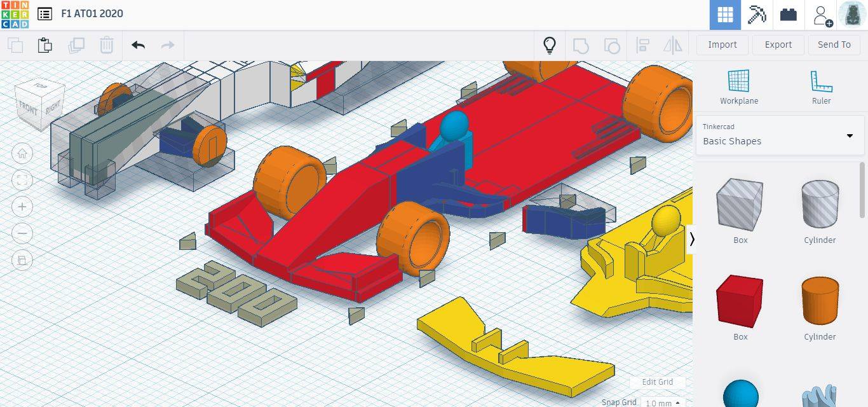Open the Snap Grid size dropdown
Screen dimensions: 868x407
pos(661,403)
